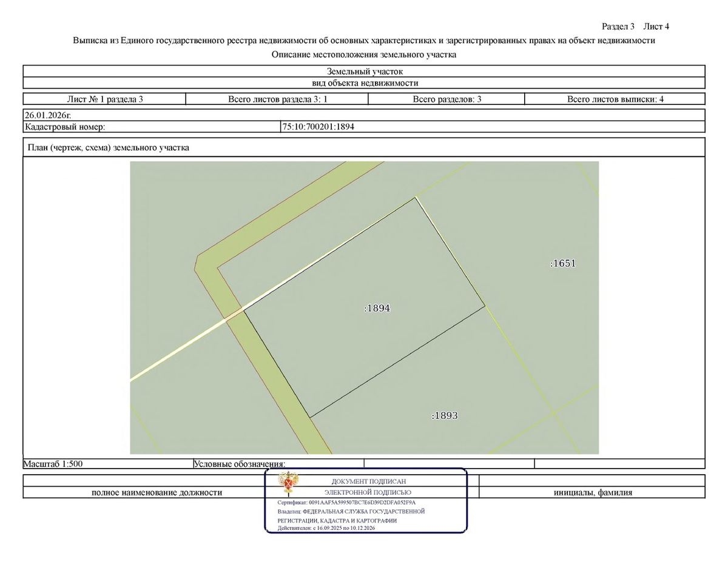Click the 'Кадастровый номер:' label

tap(65, 127)
